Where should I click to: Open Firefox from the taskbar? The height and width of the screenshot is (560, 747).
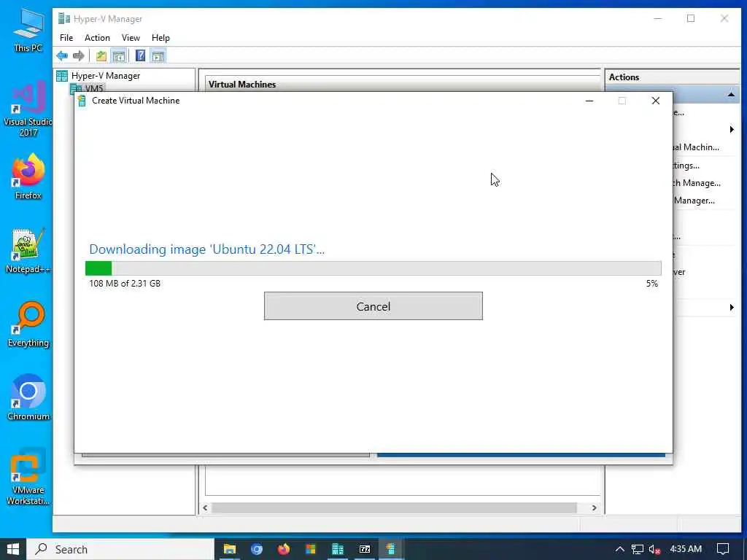point(284,549)
